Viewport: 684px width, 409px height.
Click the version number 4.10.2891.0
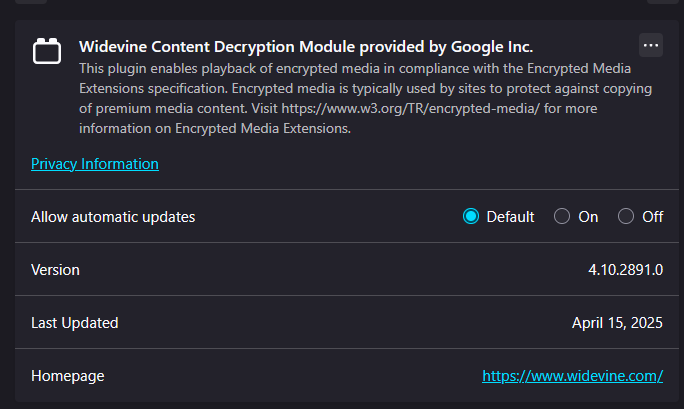[625, 270]
